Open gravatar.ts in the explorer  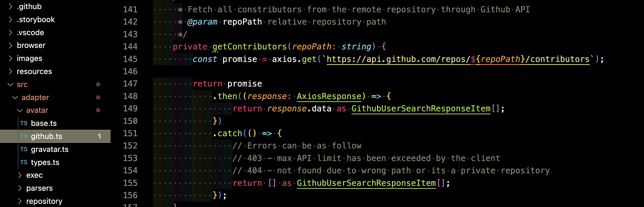point(50,149)
